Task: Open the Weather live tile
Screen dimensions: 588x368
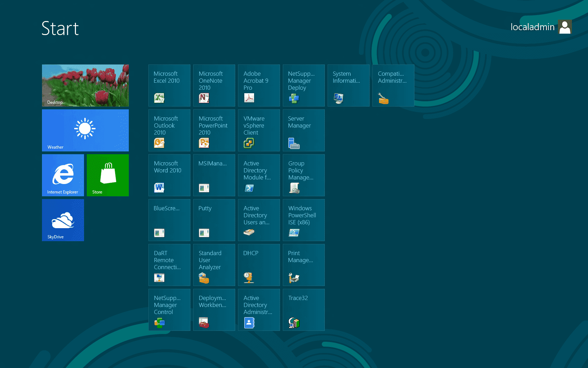Action: 85,130
